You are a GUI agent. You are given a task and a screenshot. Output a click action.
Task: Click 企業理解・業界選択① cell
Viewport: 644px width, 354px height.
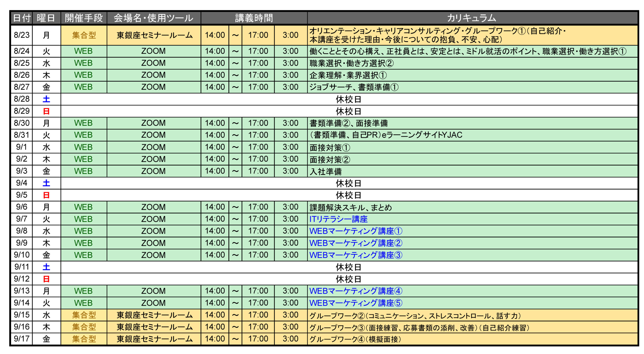[472, 75]
